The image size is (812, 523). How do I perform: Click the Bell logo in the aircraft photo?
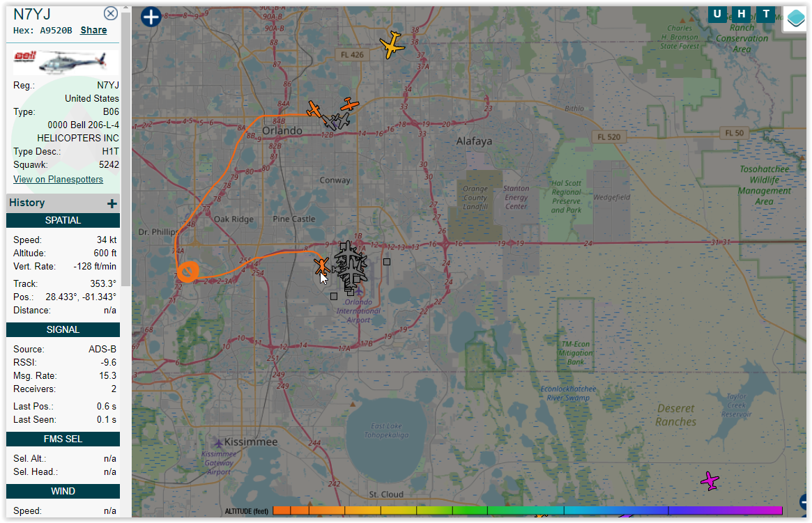[24, 56]
